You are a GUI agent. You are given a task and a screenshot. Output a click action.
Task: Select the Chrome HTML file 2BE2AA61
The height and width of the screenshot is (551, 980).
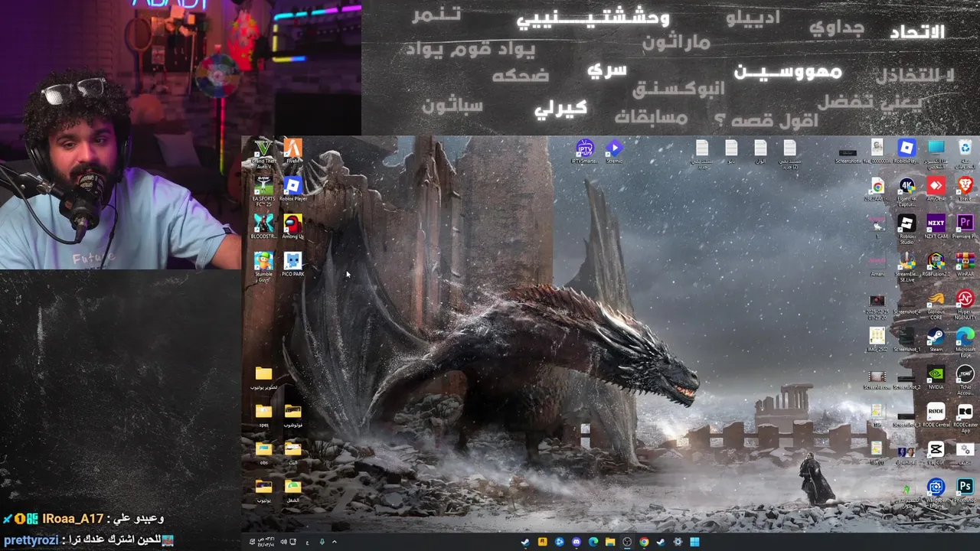pyautogui.click(x=877, y=189)
